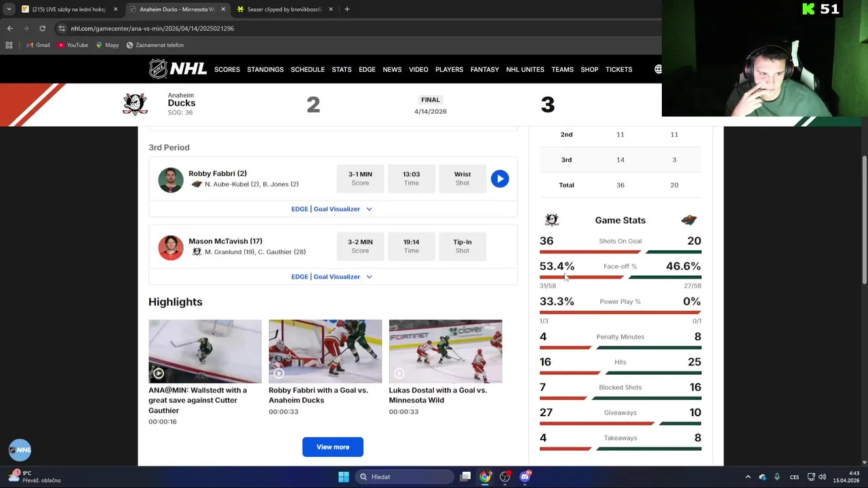Click the Anaheim Ducks logo in scoreboard
Viewport: 868px width, 488px height.
135,104
